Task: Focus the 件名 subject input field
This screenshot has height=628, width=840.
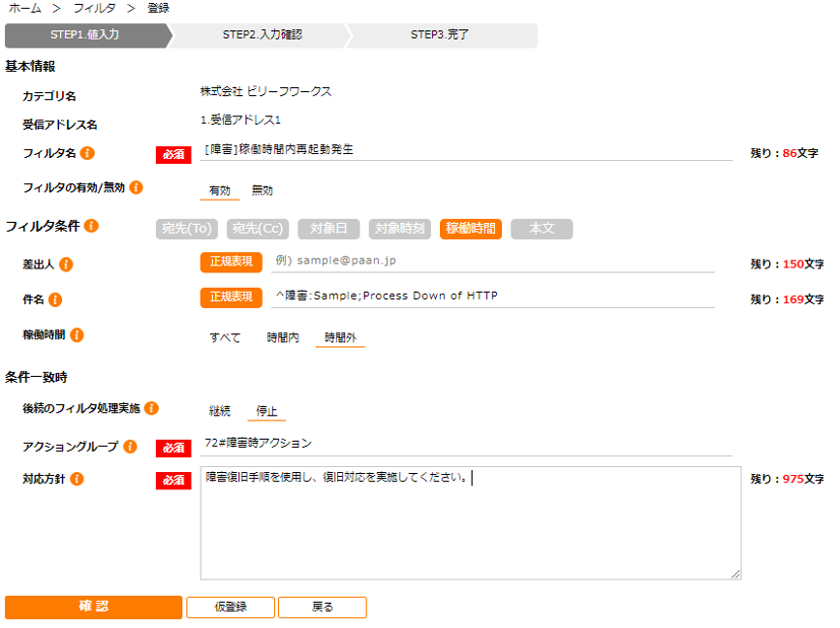Action: [x=493, y=297]
